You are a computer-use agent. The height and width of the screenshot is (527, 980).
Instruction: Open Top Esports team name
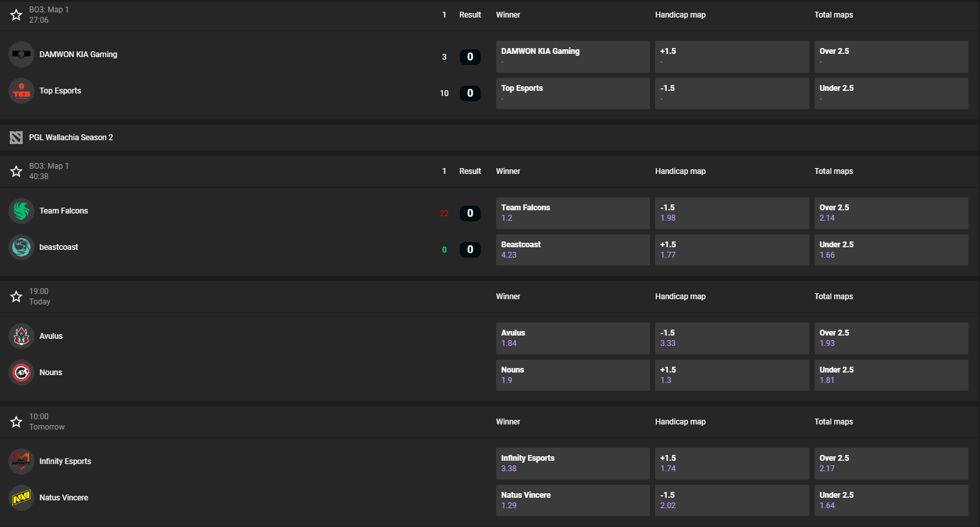60,91
